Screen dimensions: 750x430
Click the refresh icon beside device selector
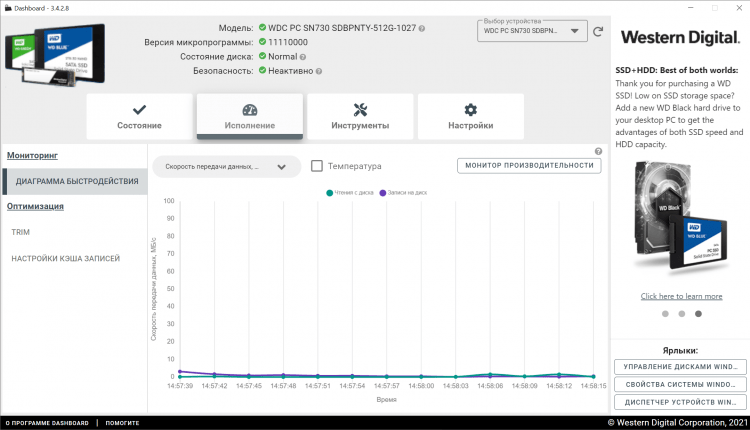598,31
